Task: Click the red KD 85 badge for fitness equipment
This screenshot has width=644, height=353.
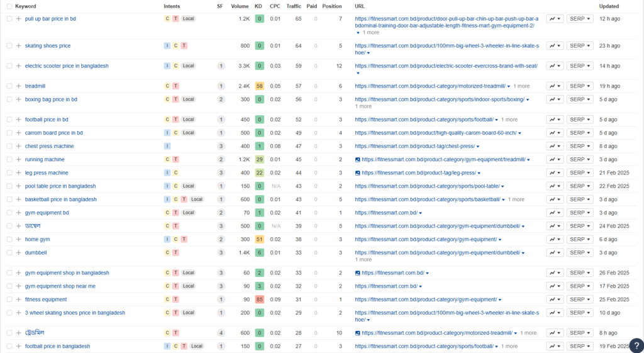Action: [259, 300]
